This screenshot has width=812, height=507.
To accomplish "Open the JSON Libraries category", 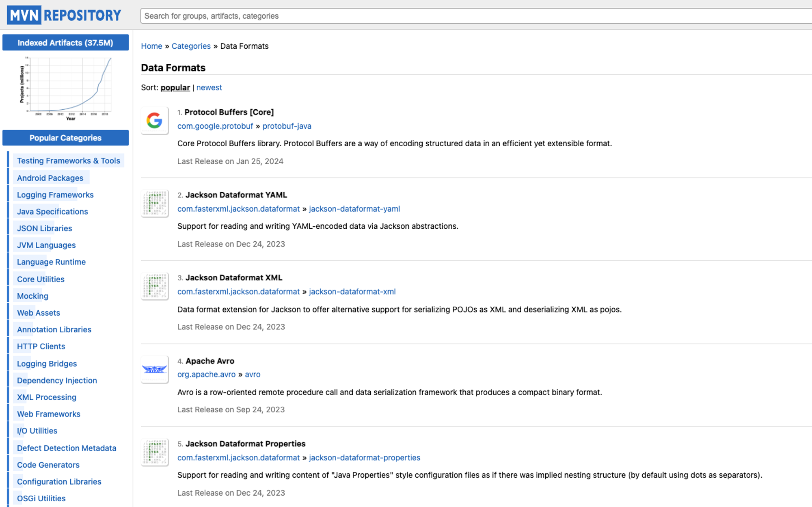I will coord(44,228).
